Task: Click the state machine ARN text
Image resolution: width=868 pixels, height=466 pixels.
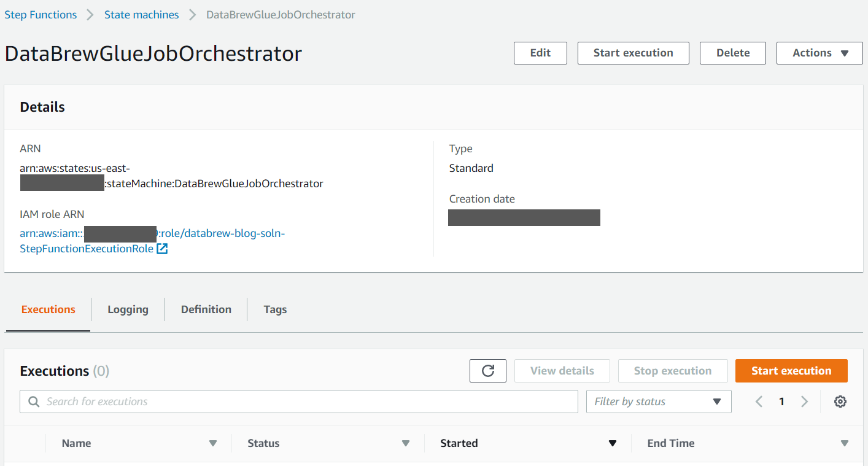Action: [x=171, y=176]
